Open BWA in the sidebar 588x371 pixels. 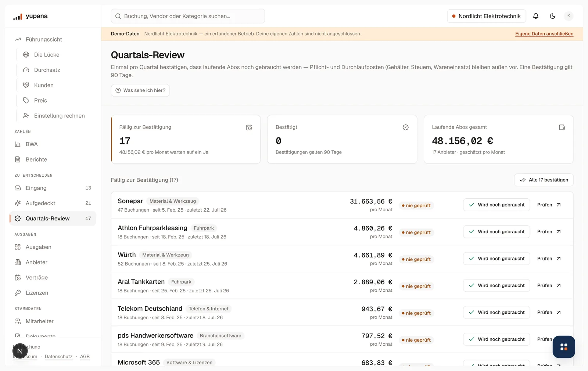tap(53, 144)
